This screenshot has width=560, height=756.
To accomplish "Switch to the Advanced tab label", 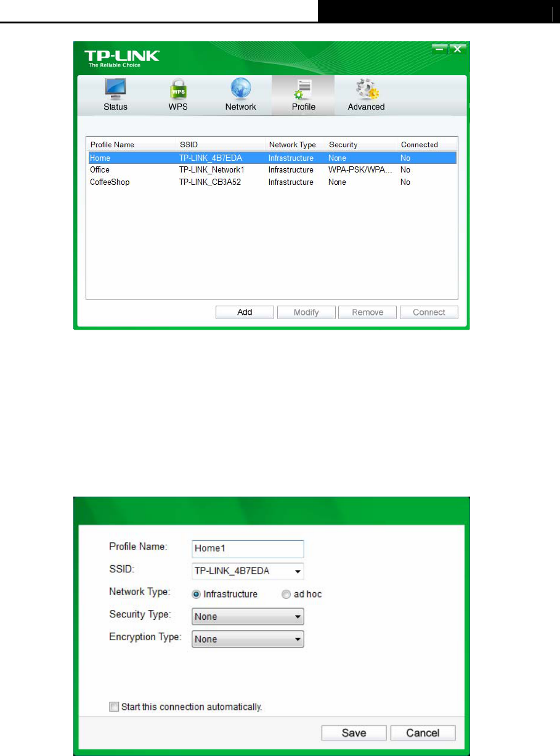I will [366, 107].
